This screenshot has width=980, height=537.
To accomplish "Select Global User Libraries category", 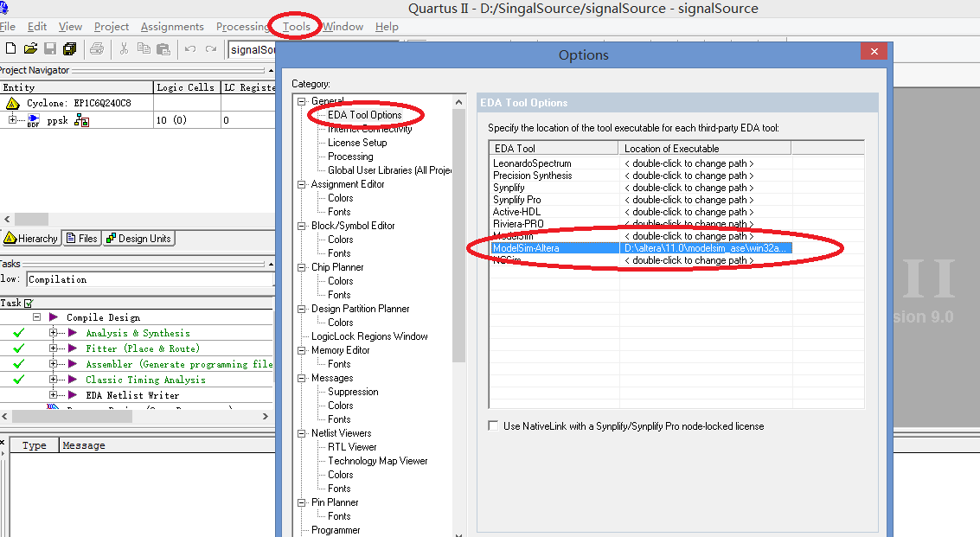I will pos(389,170).
